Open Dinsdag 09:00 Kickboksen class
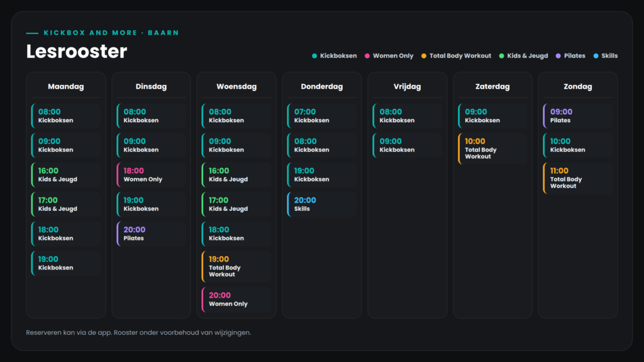 tap(151, 145)
